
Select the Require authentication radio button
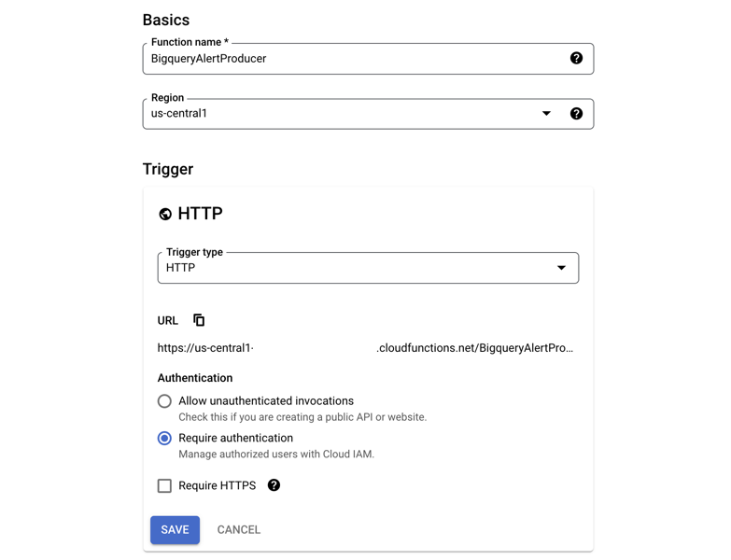(x=164, y=439)
